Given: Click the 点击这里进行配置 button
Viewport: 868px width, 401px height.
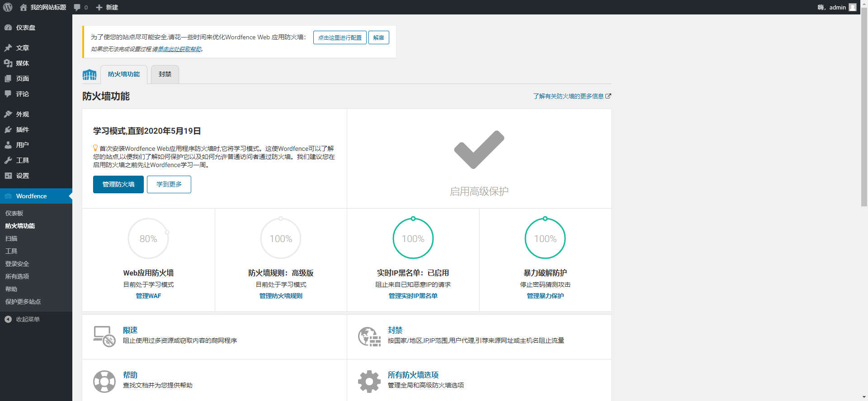Looking at the screenshot, I should [x=340, y=37].
